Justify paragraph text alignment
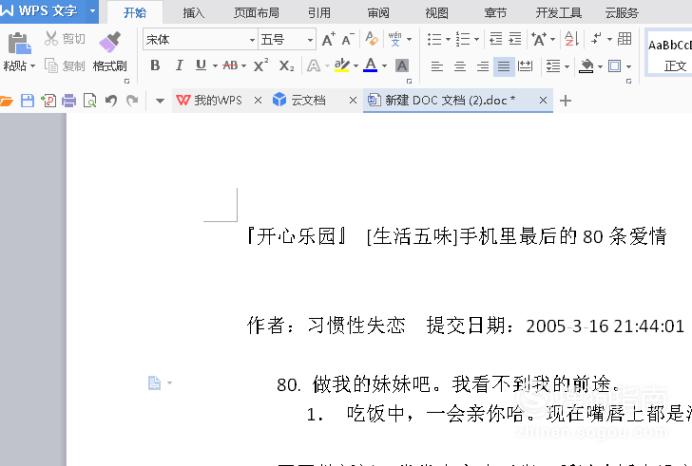Viewport: 692px width, 466px height. coord(504,66)
